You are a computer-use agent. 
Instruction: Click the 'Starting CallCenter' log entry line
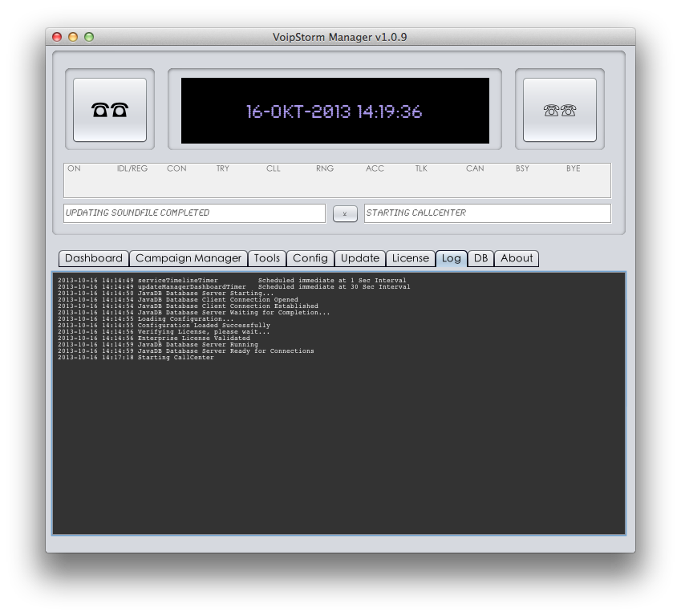136,358
